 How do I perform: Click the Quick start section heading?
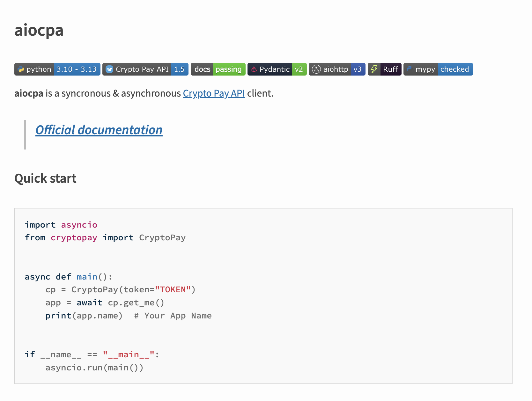coord(45,178)
